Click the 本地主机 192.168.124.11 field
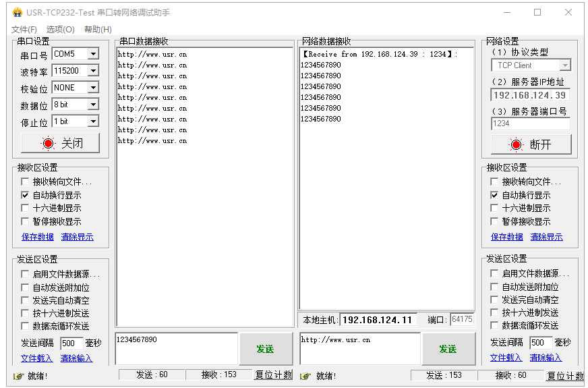588x388 pixels. click(378, 320)
